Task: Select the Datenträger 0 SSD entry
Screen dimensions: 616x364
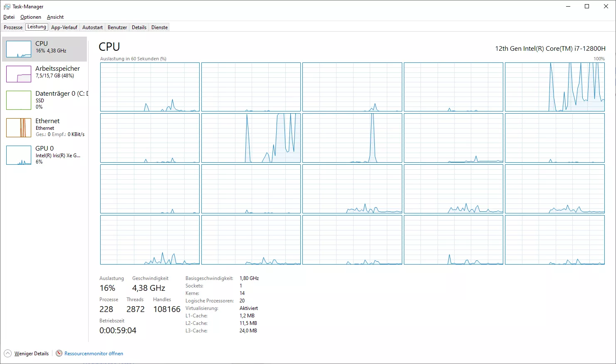Action: click(x=45, y=100)
